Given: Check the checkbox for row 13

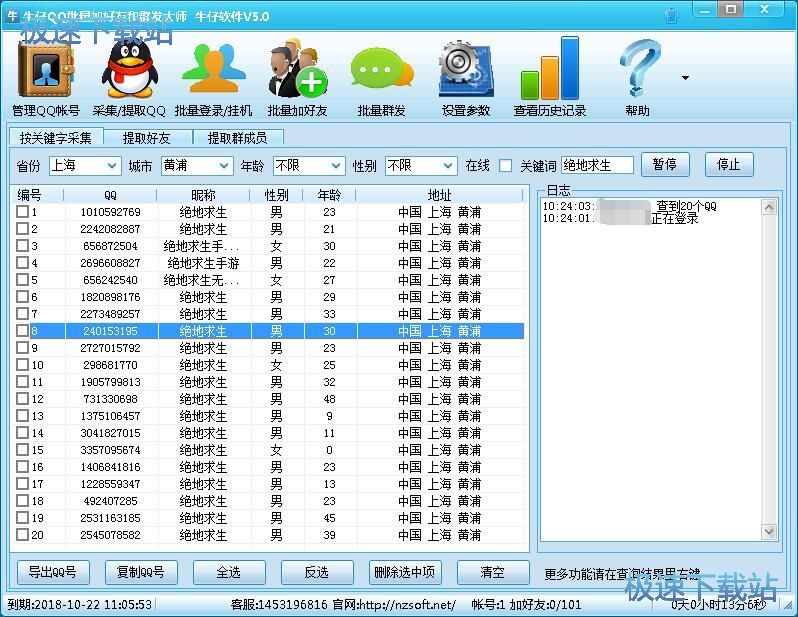Looking at the screenshot, I should pos(22,415).
